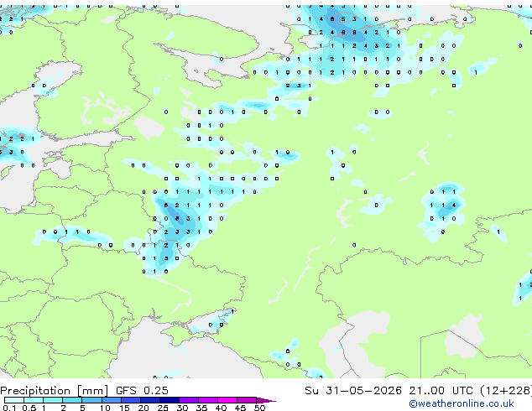Select the 20–25 mm legend swatch
Image resolution: width=532 pixels, height=411 pixels.
pyautogui.click(x=150, y=400)
